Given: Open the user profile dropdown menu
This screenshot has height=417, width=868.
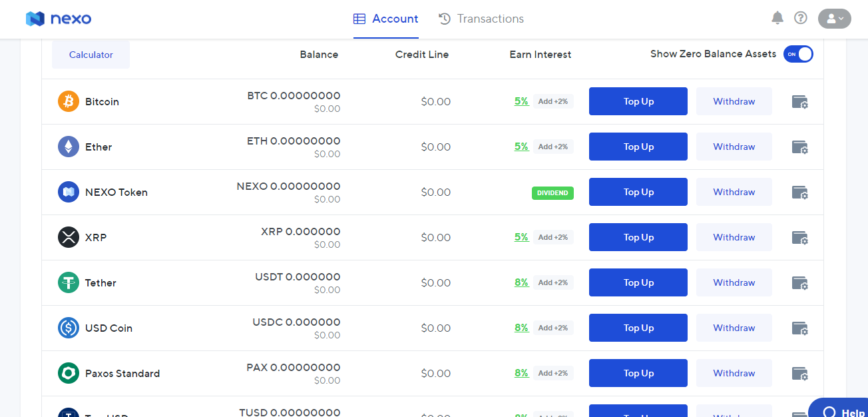Looking at the screenshot, I should tap(834, 19).
